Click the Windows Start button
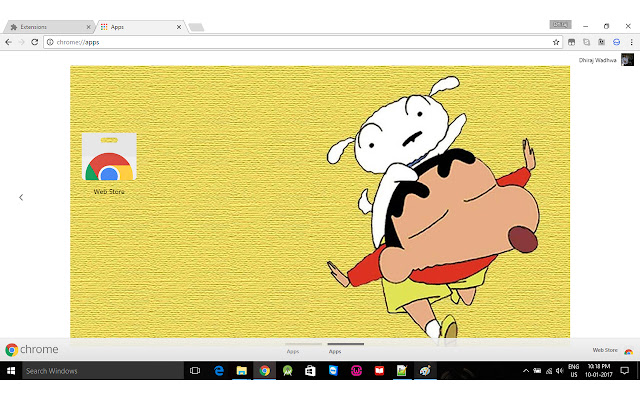The image size is (640, 400). tap(11, 371)
